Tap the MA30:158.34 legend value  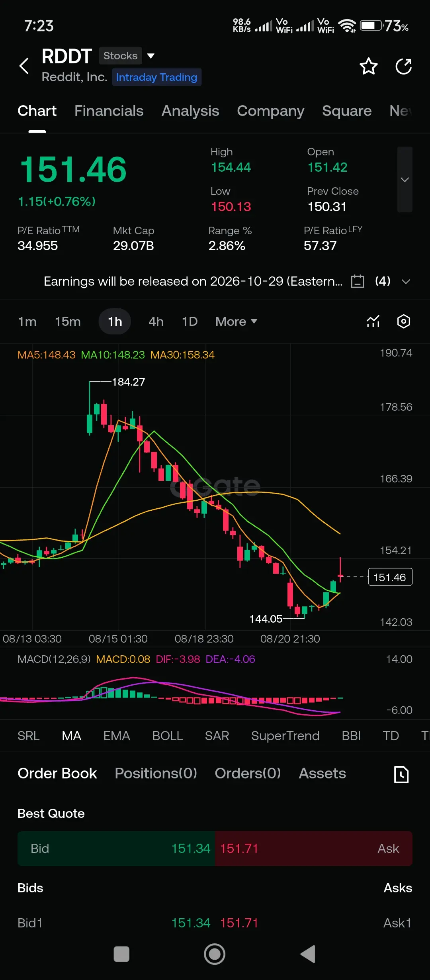pyautogui.click(x=182, y=355)
